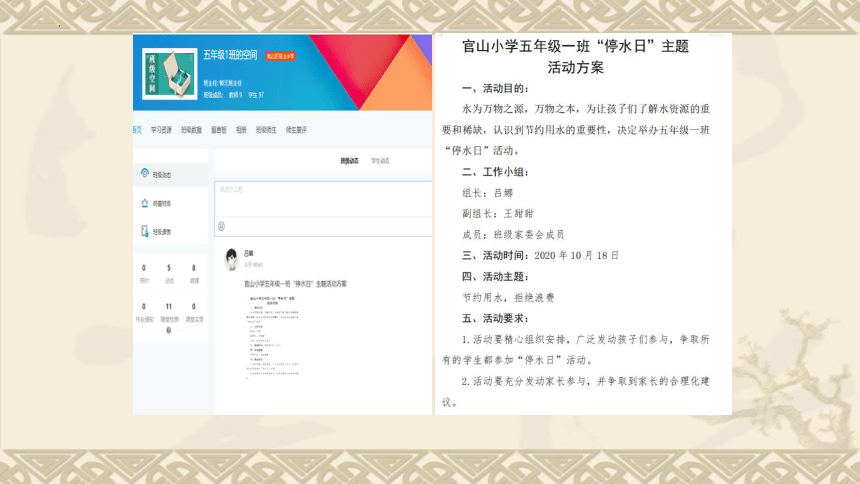860x484 pixels.
Task: Open the 班级数据 tab
Action: pos(191,130)
